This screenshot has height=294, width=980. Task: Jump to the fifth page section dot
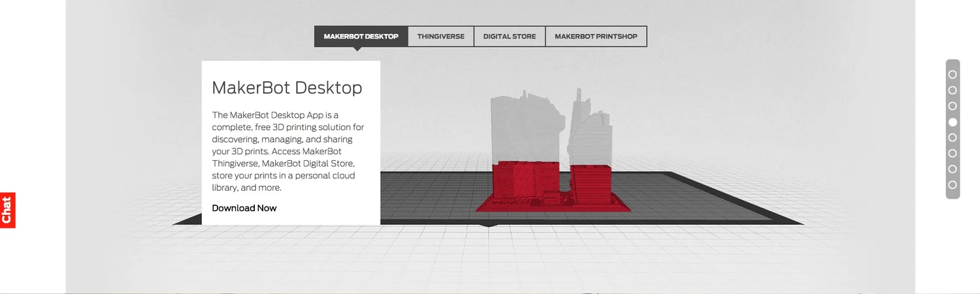tap(953, 138)
